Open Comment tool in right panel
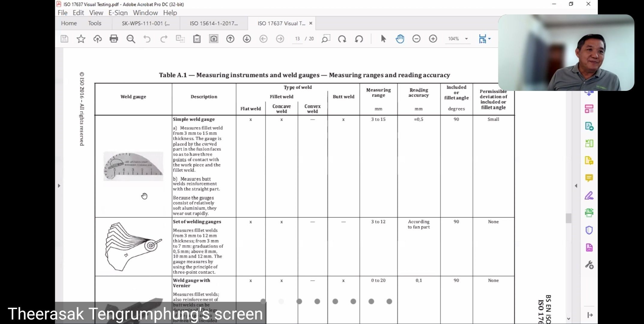 pos(589,178)
